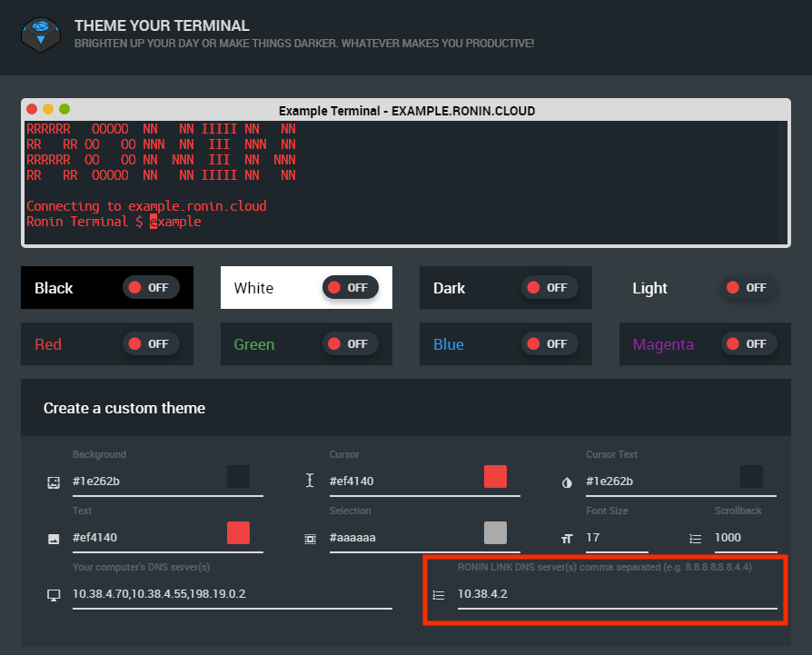
Task: Click the computer DNS monitor icon
Action: point(54,595)
